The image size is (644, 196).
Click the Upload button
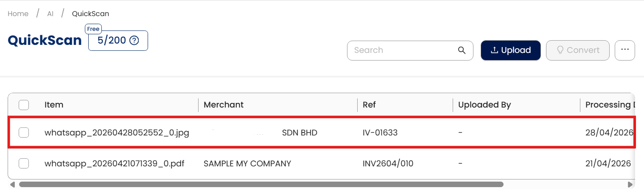pos(510,50)
